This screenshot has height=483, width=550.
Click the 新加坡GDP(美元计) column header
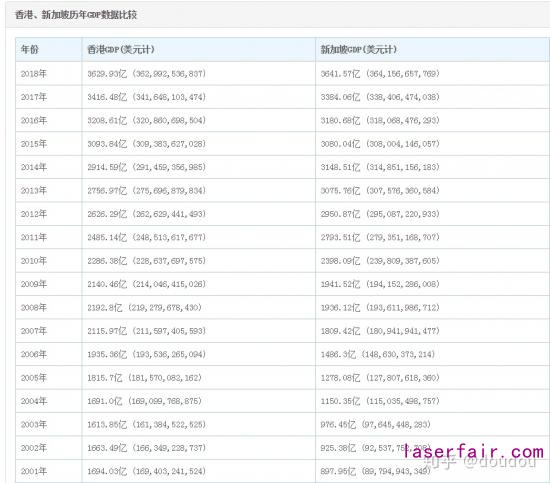pyautogui.click(x=359, y=49)
